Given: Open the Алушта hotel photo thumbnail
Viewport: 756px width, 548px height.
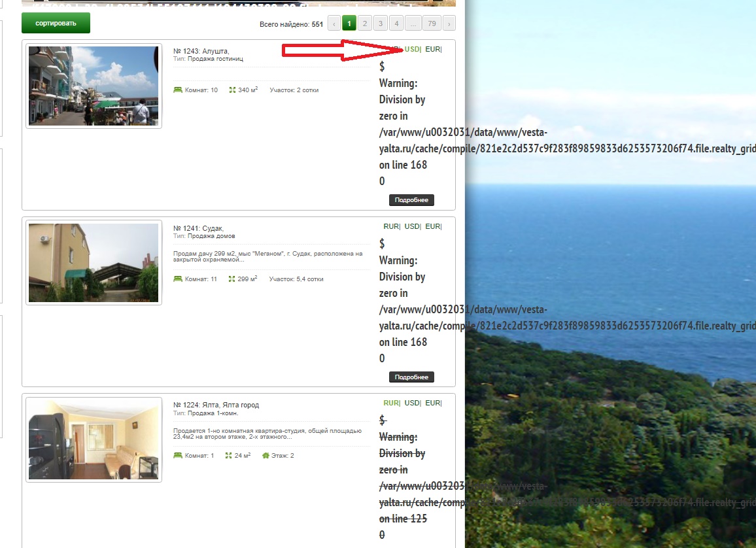Looking at the screenshot, I should 94,86.
